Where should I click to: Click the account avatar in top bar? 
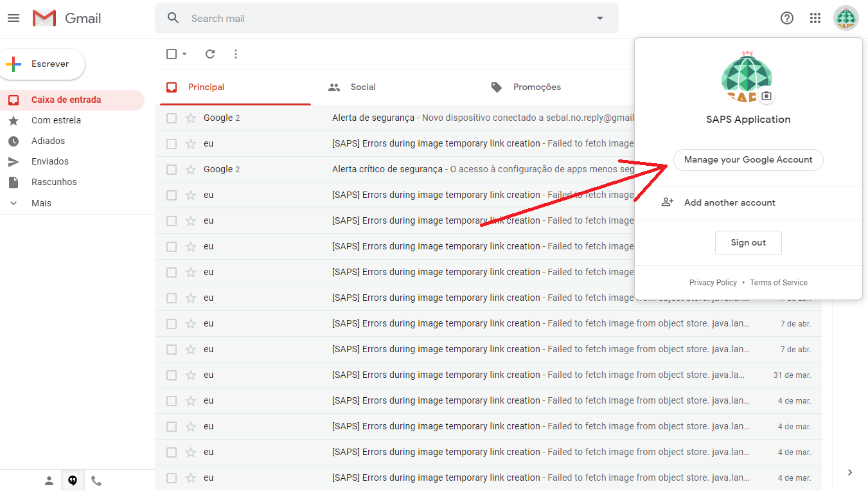(846, 18)
